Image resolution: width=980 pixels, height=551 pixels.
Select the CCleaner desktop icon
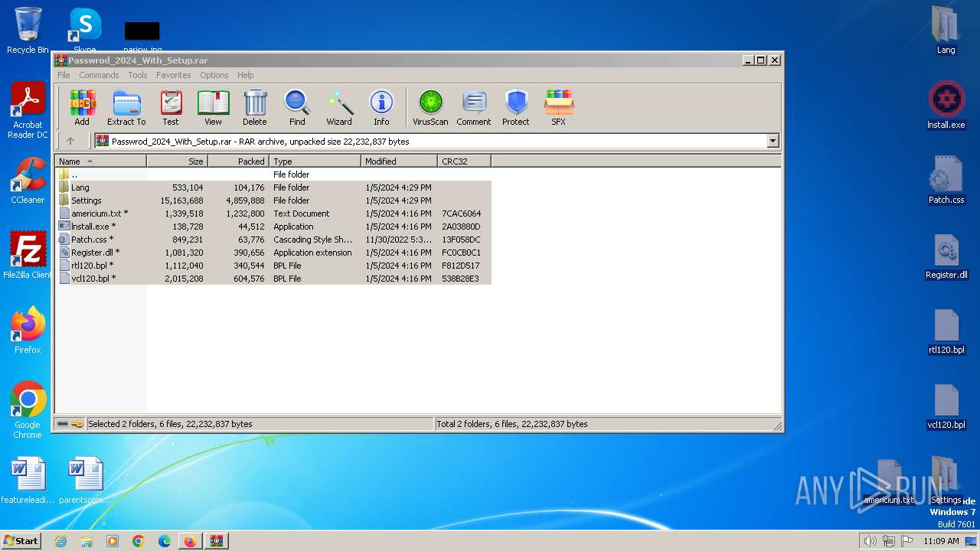[x=28, y=181]
